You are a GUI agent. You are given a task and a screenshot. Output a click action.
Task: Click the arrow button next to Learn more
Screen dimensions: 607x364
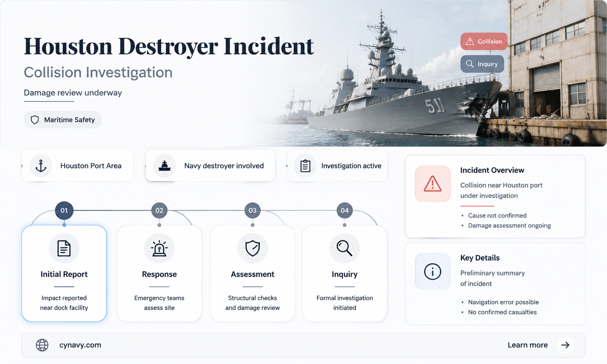[x=565, y=345]
